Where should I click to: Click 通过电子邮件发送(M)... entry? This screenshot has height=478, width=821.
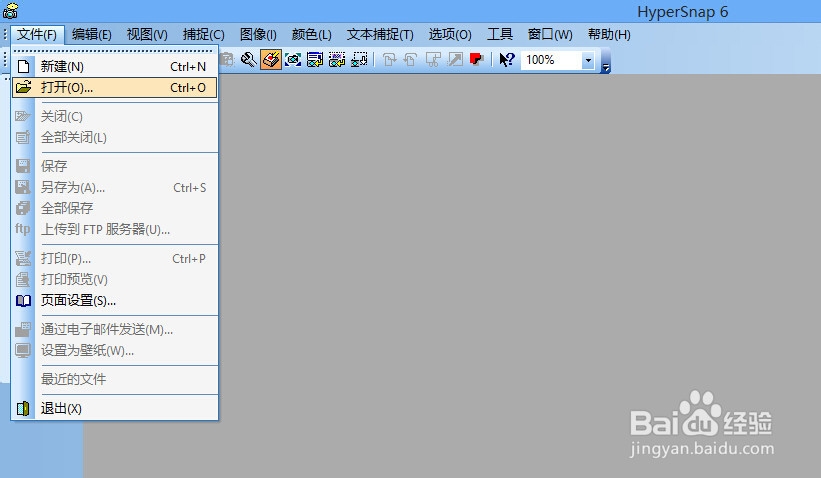[114, 329]
